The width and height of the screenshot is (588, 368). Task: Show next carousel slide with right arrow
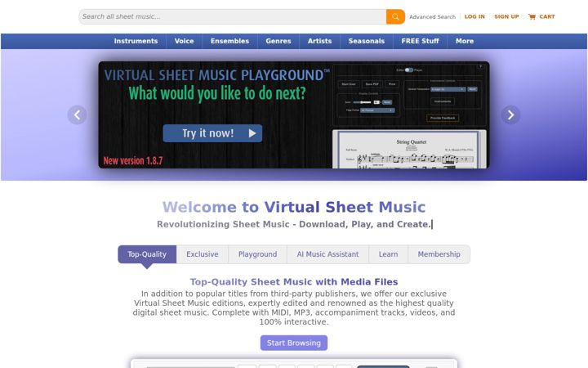coord(510,115)
